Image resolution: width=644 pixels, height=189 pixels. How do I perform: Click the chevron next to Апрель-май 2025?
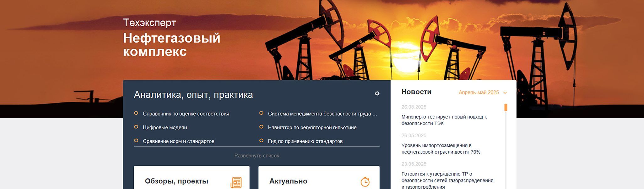[x=505, y=93]
